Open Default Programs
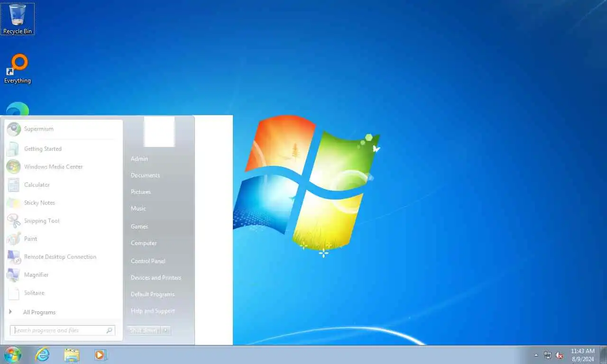Screen dimensions: 607x364 click(x=153, y=294)
